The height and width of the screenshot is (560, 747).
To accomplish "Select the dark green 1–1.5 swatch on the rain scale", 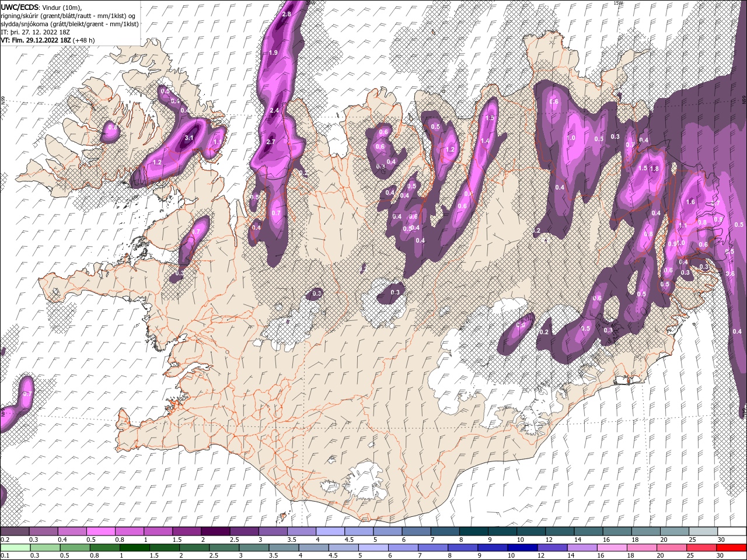I will 134,547.
